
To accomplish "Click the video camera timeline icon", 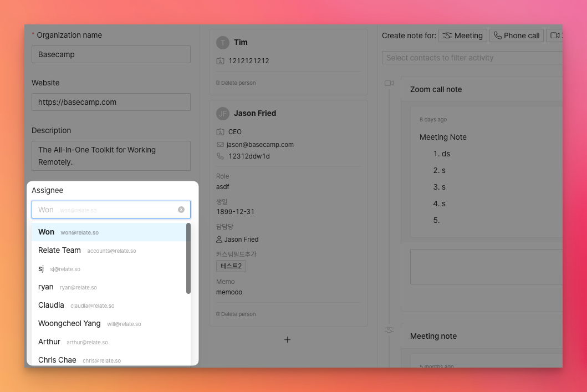I will click(x=389, y=83).
